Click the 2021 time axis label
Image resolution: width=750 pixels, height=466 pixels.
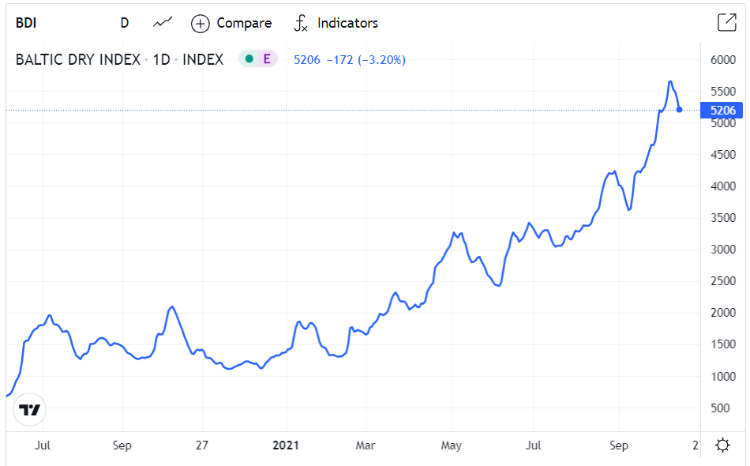287,444
